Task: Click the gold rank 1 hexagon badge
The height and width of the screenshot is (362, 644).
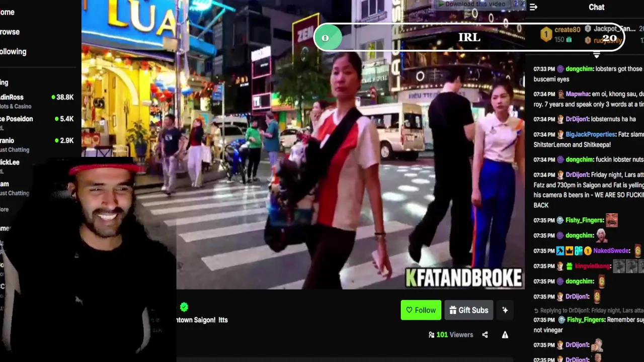Action: pos(546,34)
